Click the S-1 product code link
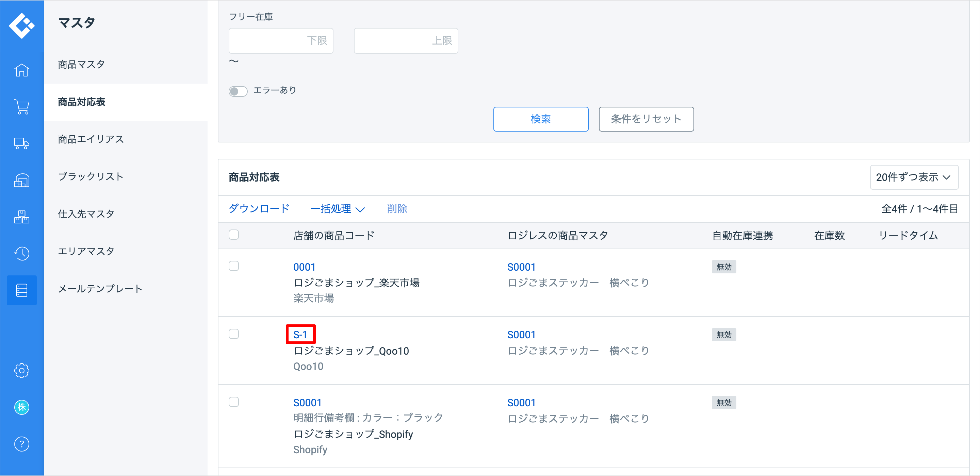The width and height of the screenshot is (980, 476). click(x=300, y=335)
